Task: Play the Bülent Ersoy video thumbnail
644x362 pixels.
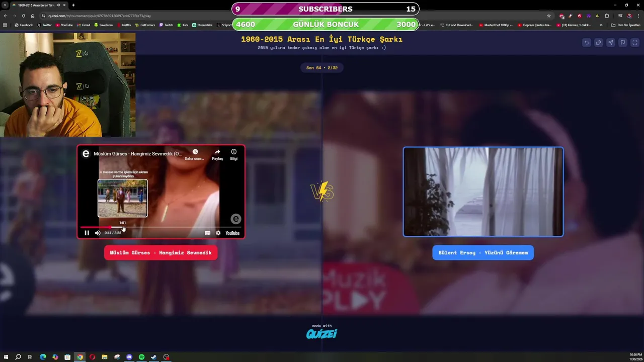Action: tap(483, 192)
